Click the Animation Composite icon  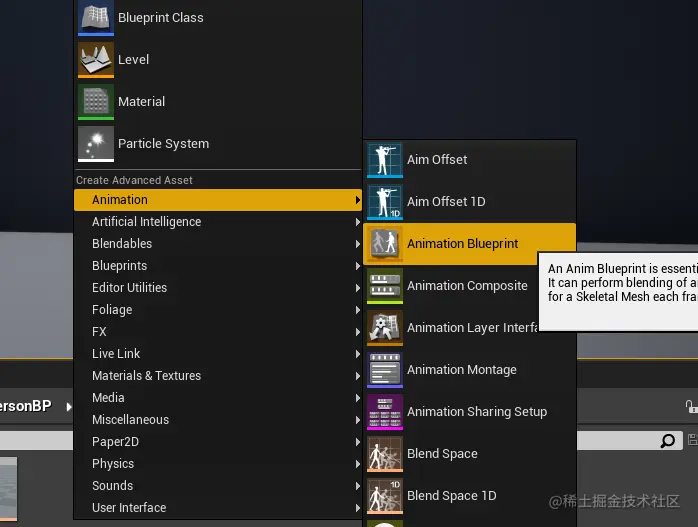[385, 286]
